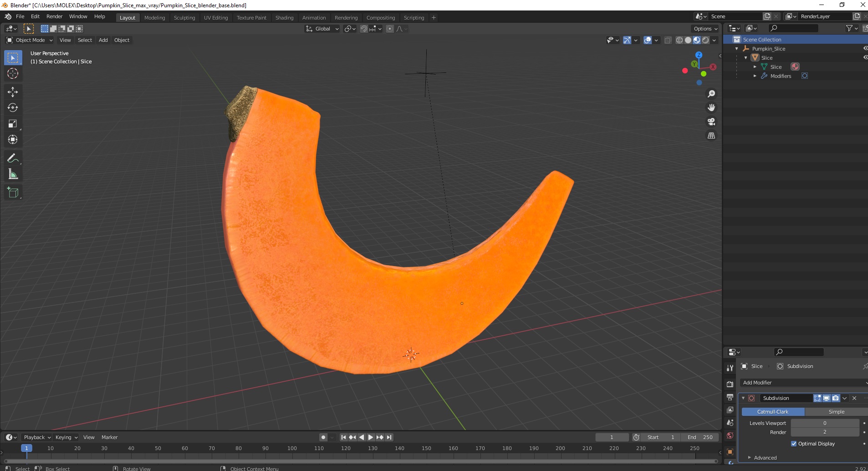Uncheck the Optimal Display checkbox

[794, 444]
